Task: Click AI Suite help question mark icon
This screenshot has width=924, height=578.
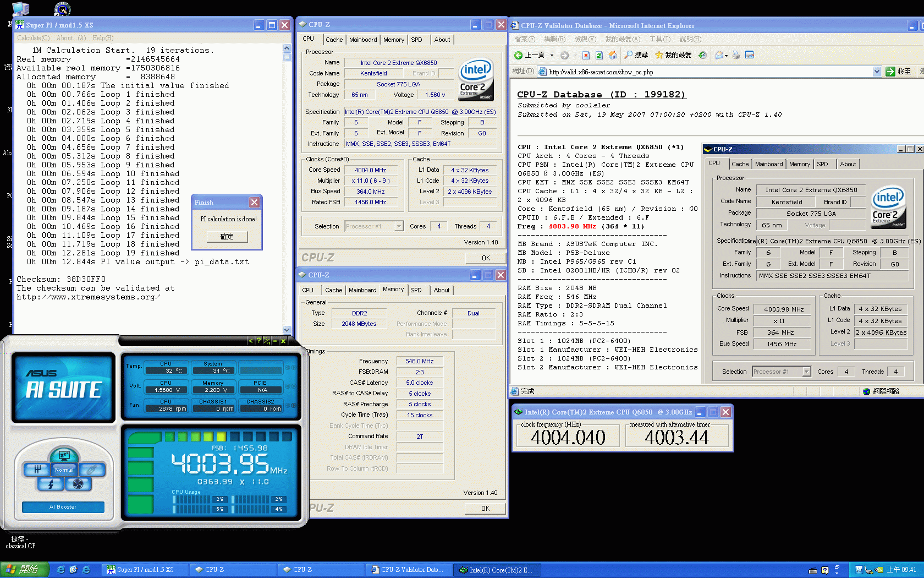Action: pyautogui.click(x=258, y=341)
